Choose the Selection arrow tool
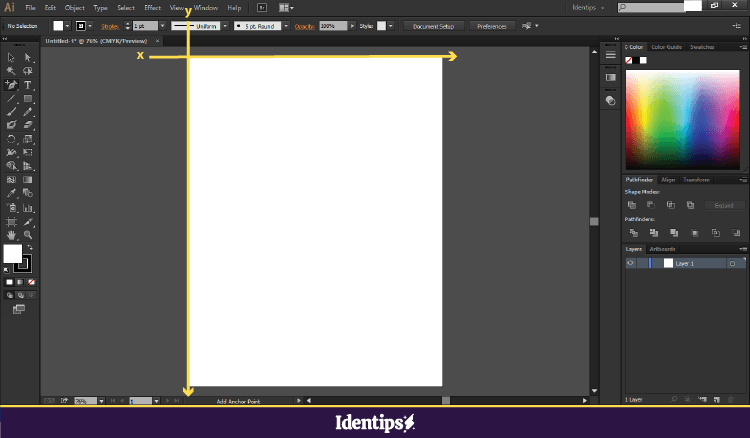 [11, 58]
